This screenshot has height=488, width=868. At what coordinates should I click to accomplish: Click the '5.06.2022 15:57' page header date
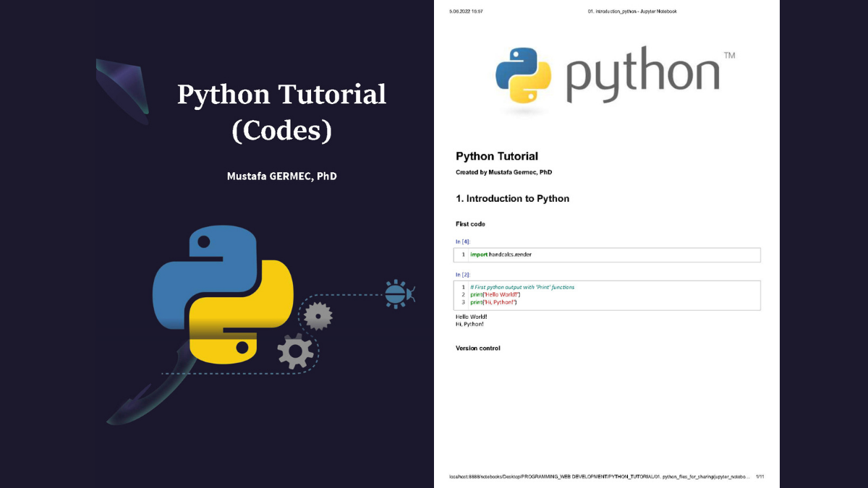466,12
